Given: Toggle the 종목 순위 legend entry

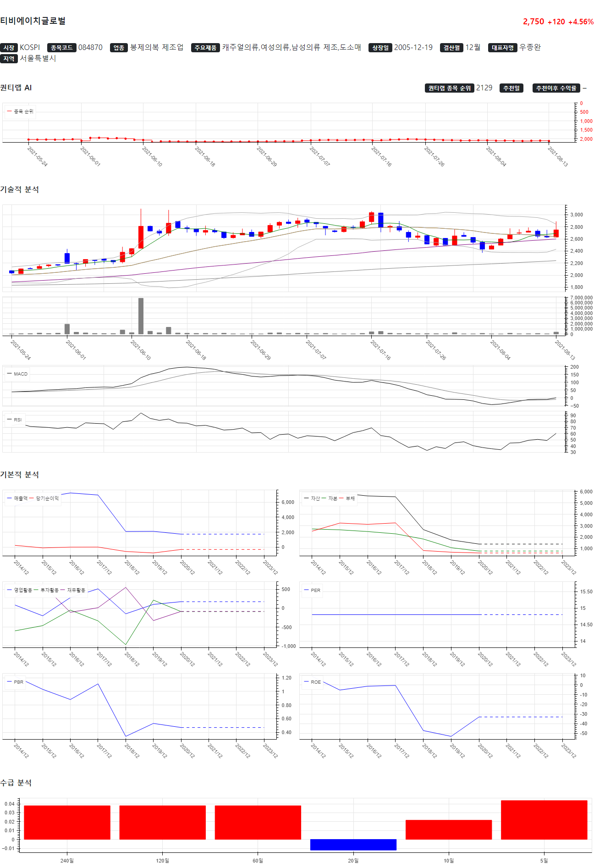Looking at the screenshot, I should tap(20, 111).
